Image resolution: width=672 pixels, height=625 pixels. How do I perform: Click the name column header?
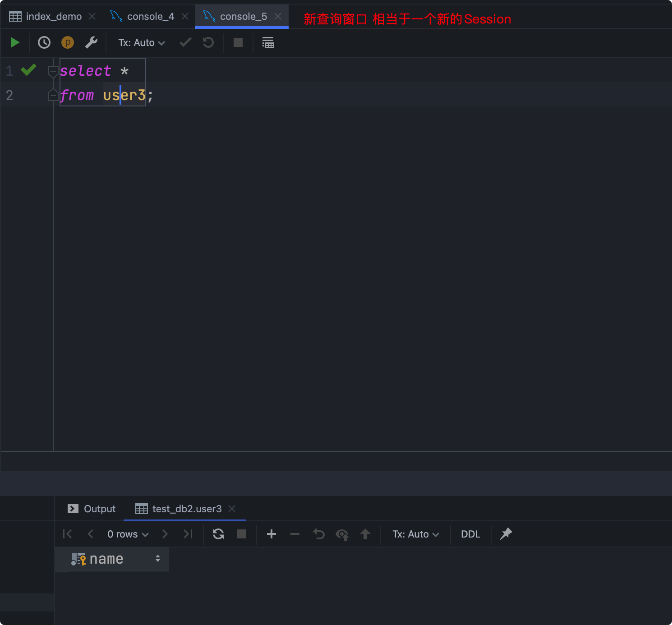pyautogui.click(x=112, y=559)
